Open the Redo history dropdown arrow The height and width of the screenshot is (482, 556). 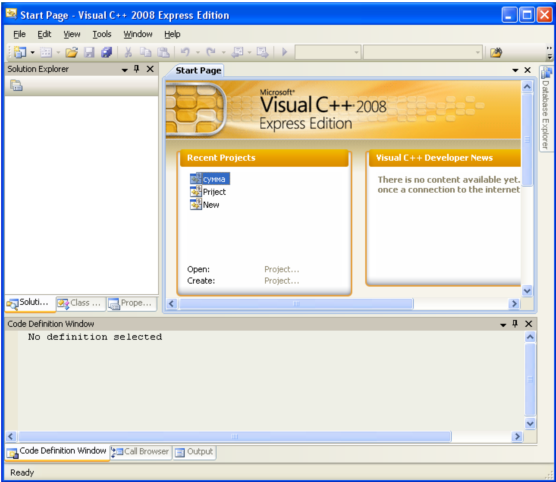tap(223, 52)
